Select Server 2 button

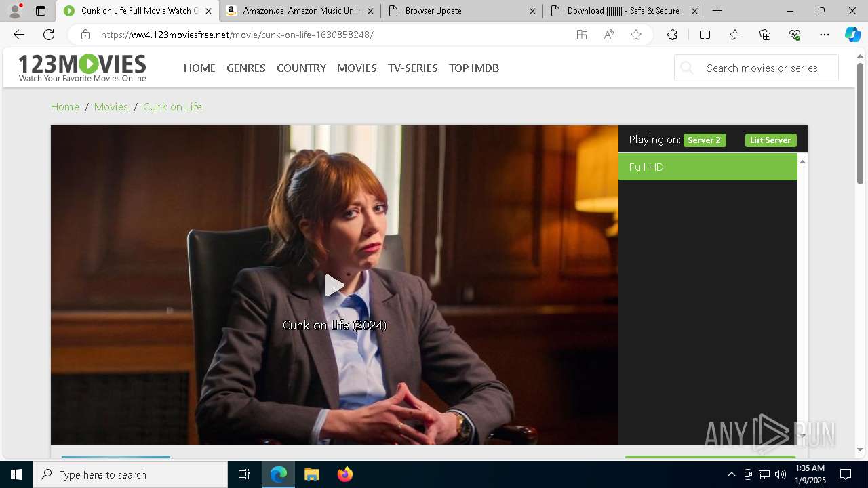pos(705,140)
